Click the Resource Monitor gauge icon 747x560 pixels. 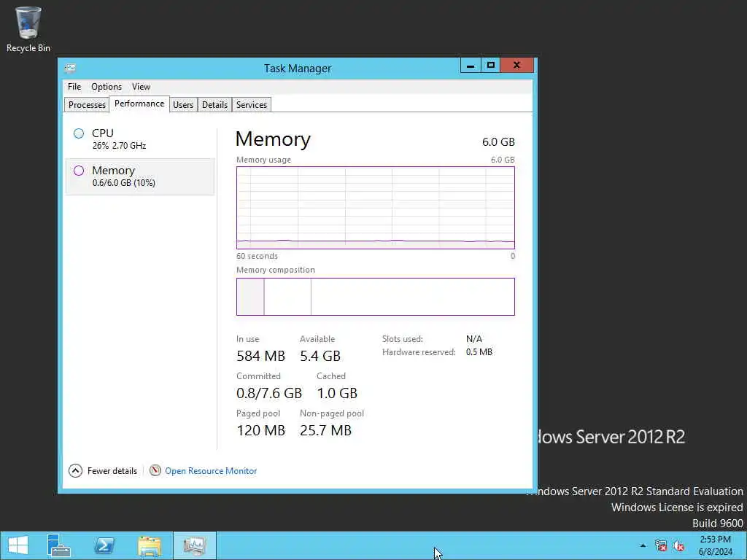tap(155, 470)
